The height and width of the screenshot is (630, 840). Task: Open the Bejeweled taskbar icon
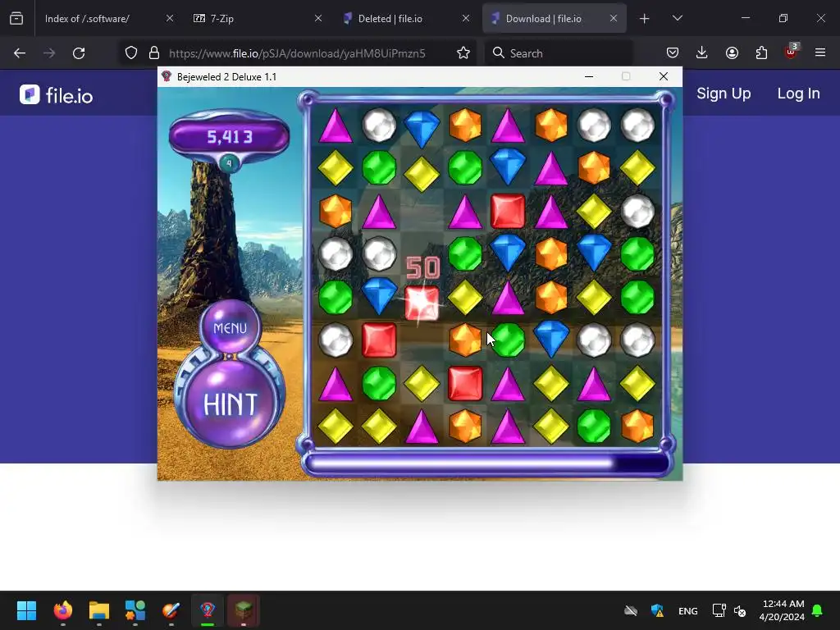pyautogui.click(x=208, y=610)
